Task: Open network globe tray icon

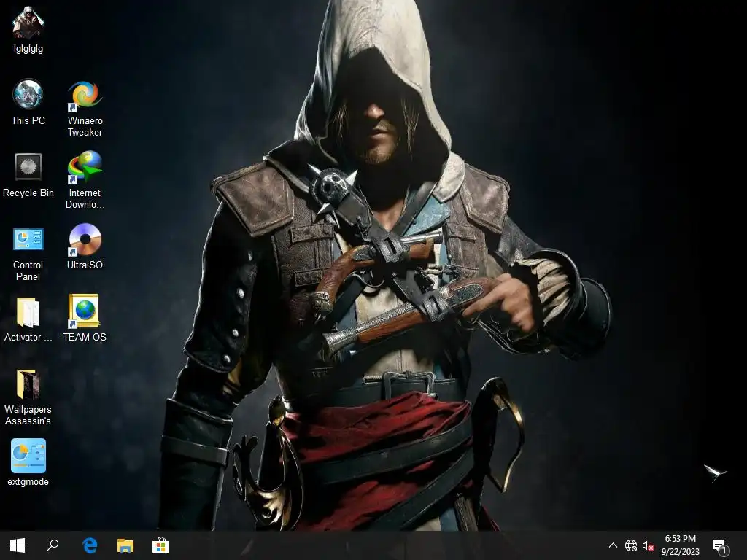Action: pos(631,545)
